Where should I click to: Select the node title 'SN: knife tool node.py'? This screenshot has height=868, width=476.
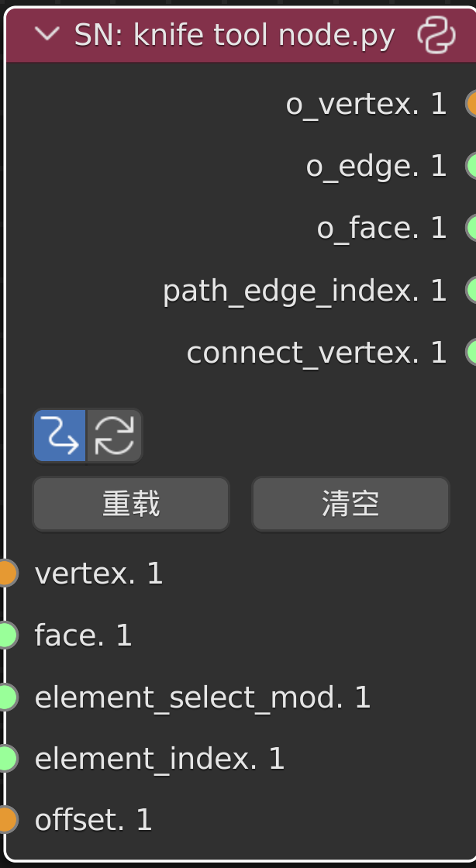tap(234, 36)
